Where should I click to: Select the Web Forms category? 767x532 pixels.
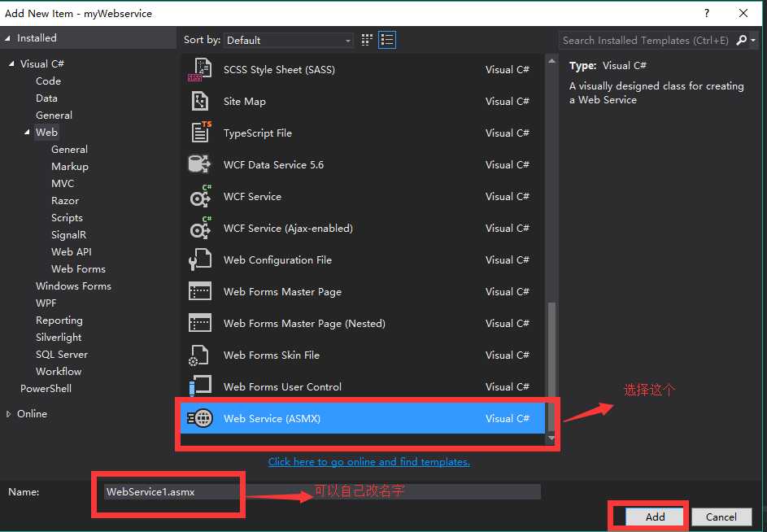pyautogui.click(x=78, y=269)
